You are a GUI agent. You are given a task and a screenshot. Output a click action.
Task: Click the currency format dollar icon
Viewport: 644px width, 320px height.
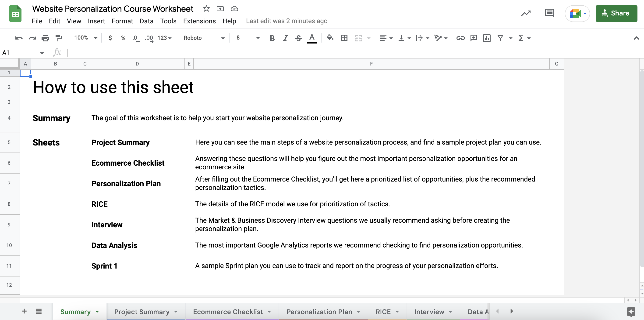(109, 38)
